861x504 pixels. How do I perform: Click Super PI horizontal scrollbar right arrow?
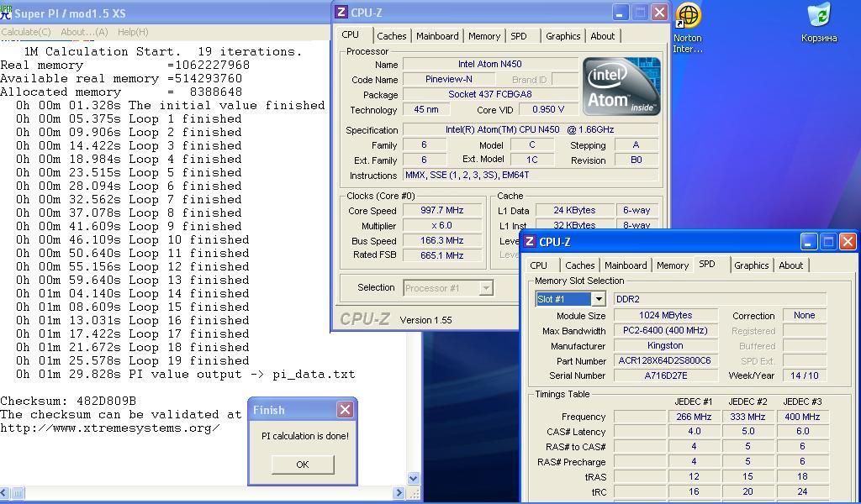399,492
